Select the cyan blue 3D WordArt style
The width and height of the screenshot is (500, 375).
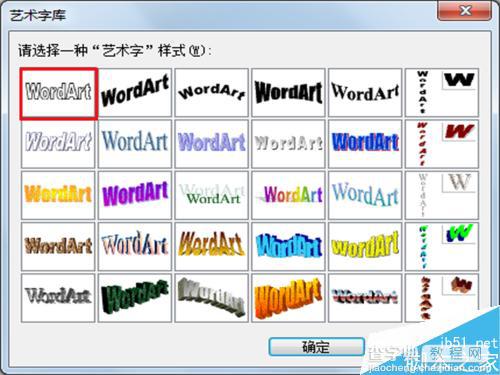[288, 247]
